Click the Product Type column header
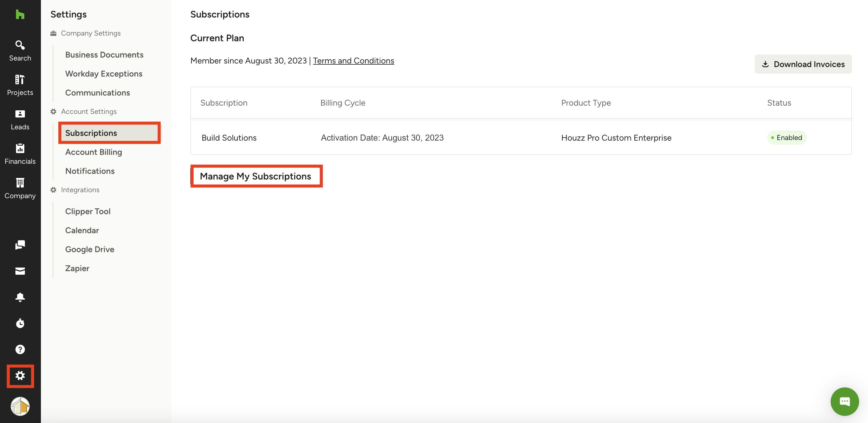868x423 pixels. pos(586,103)
